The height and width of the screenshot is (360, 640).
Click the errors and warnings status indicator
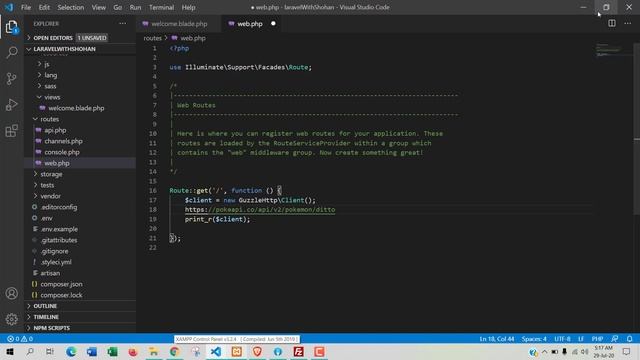[x=20, y=339]
